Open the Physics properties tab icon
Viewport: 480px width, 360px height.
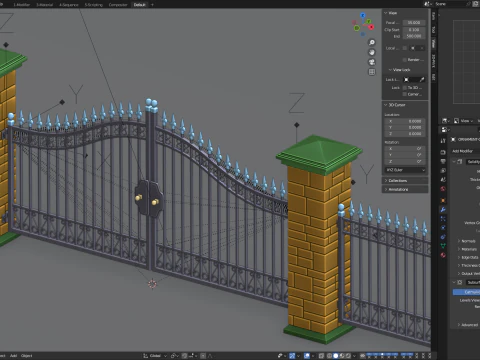(x=443, y=228)
